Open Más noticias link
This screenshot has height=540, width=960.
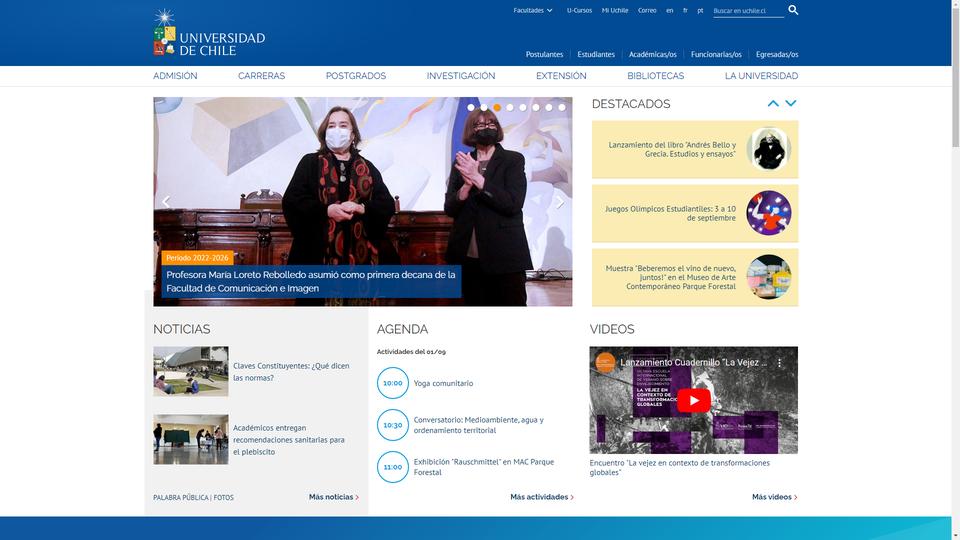334,497
